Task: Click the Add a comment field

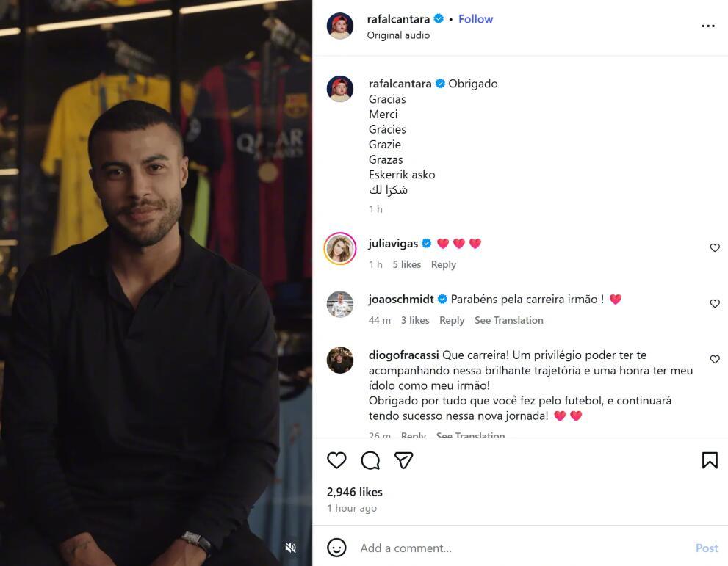Action: click(522, 548)
